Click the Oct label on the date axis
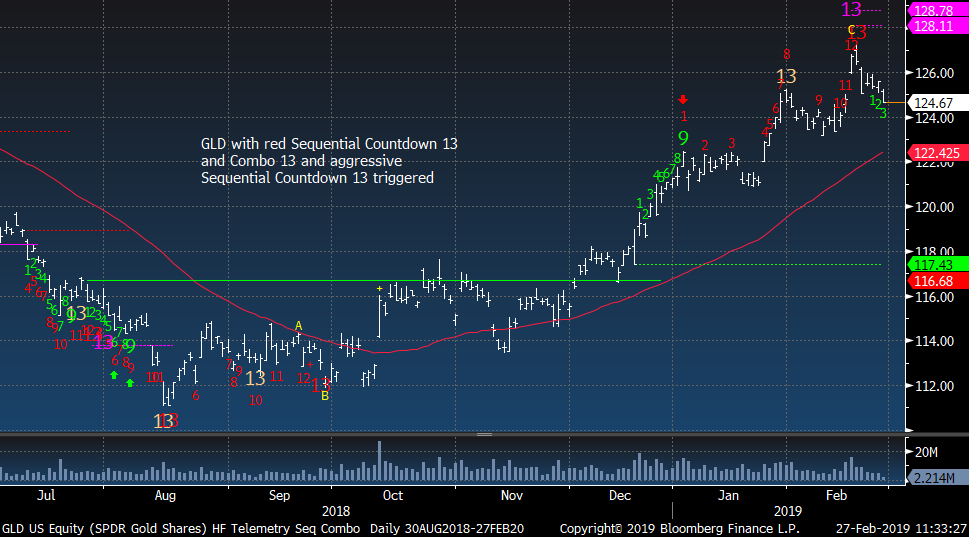 (392, 496)
